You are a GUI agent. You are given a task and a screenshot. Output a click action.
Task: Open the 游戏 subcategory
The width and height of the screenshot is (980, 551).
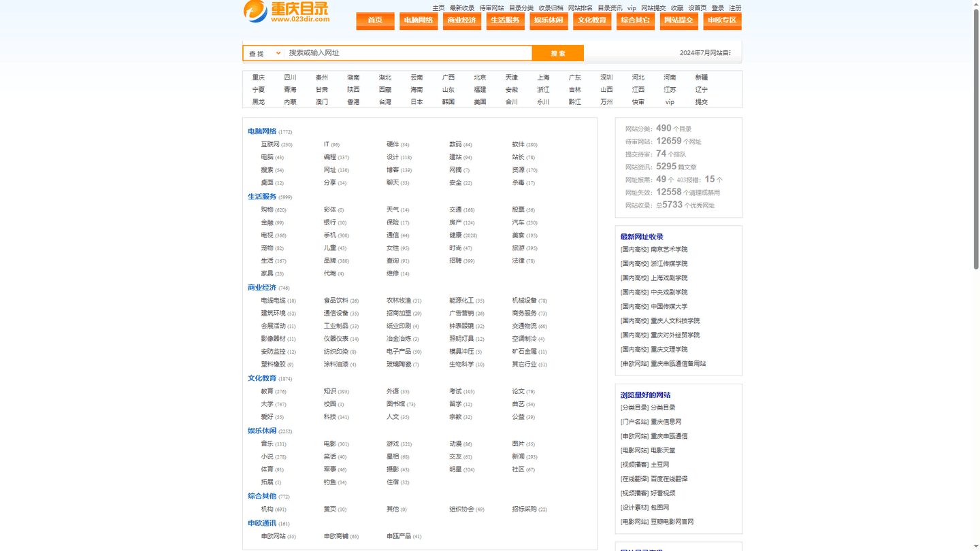pyautogui.click(x=393, y=444)
